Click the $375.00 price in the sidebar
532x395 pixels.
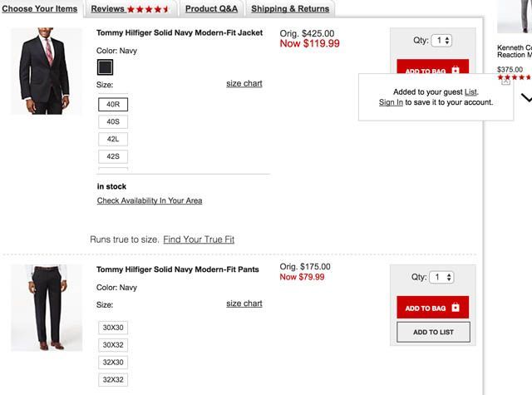pyautogui.click(x=510, y=70)
